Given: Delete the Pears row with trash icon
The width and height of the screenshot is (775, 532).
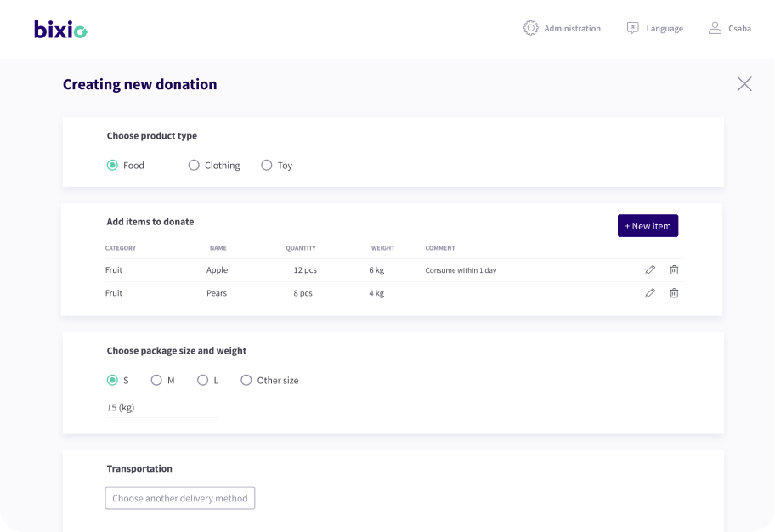Looking at the screenshot, I should [x=674, y=293].
